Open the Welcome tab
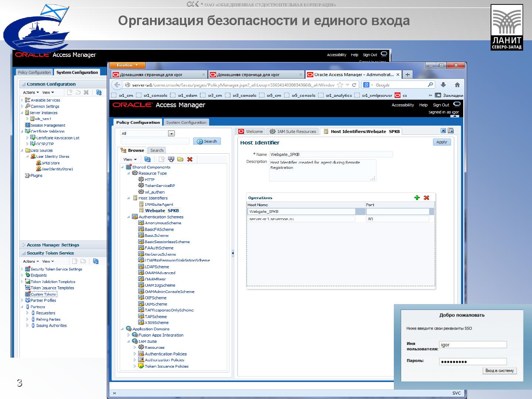Viewport: 532px width, 399px height. pyautogui.click(x=251, y=132)
